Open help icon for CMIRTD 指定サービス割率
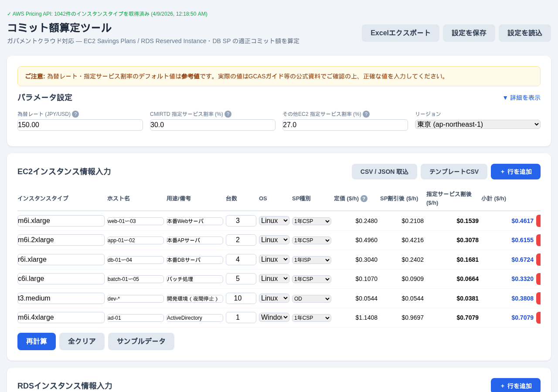 tap(228, 114)
